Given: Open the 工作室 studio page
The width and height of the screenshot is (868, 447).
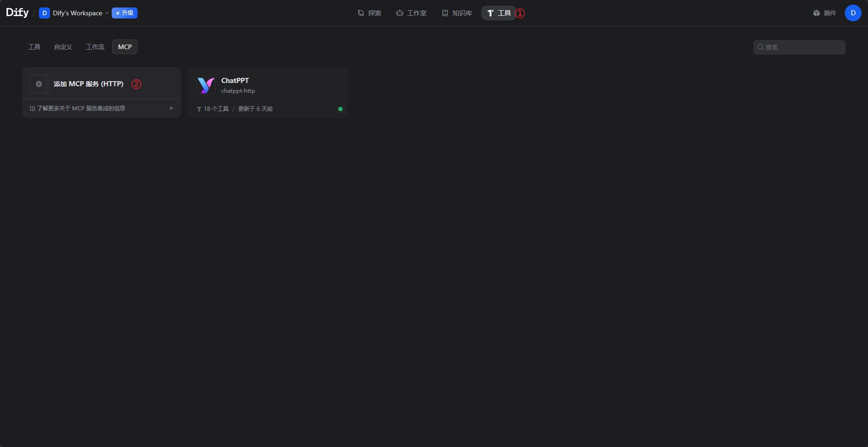Looking at the screenshot, I should [x=411, y=13].
